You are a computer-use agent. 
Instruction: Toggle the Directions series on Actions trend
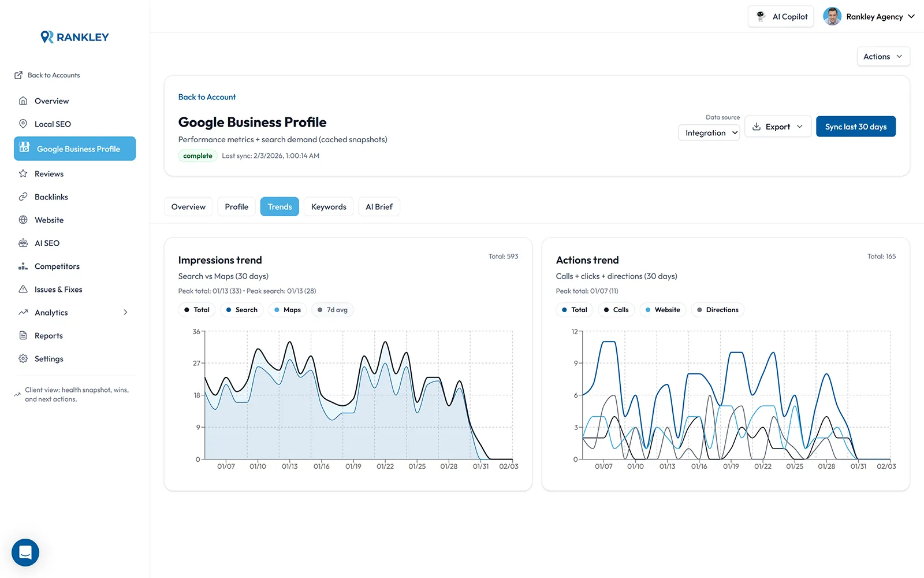point(717,310)
